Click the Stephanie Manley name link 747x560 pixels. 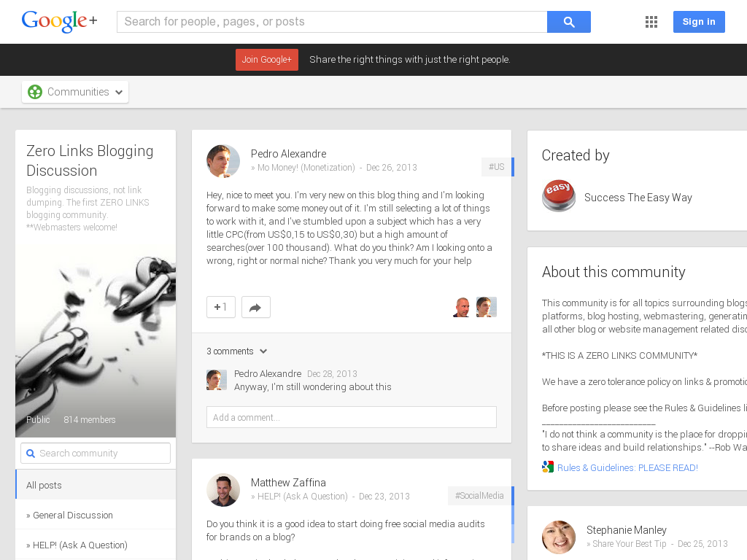pos(626,530)
